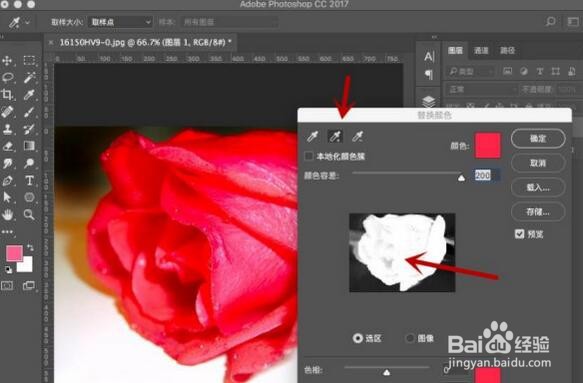Toggle smart object layer filter icon

(x=572, y=71)
